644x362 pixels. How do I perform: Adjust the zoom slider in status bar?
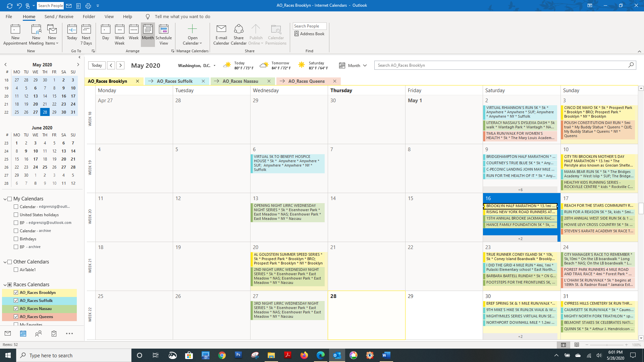tap(606, 345)
